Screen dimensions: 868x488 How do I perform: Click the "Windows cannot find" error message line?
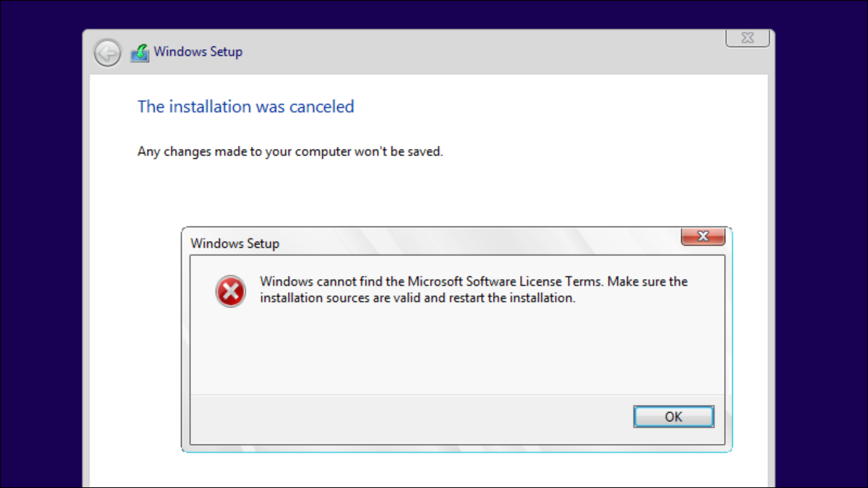pyautogui.click(x=473, y=281)
